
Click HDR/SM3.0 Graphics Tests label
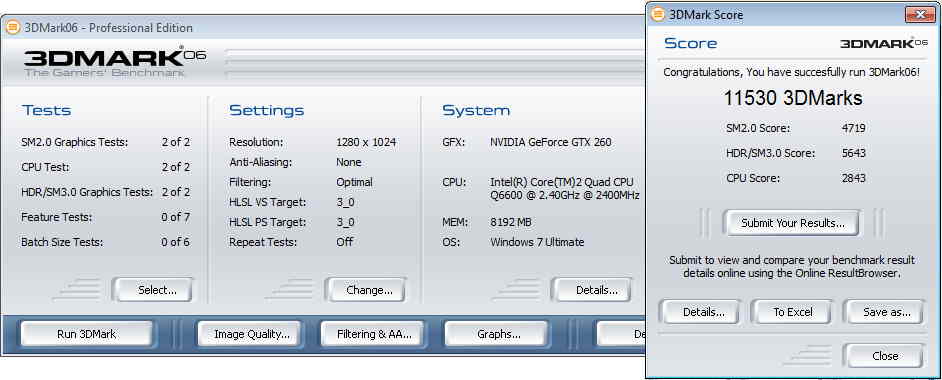point(87,192)
